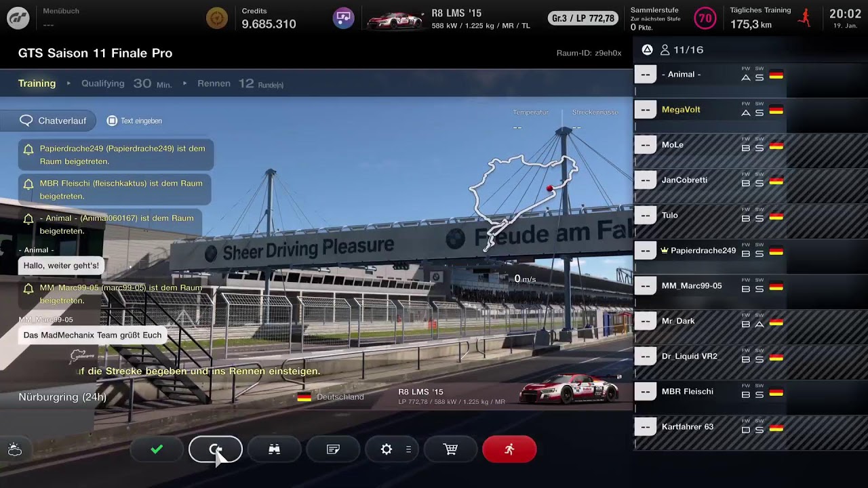868x488 pixels.
Task: Click the Raum-ID: z9eh0x label
Action: point(589,53)
